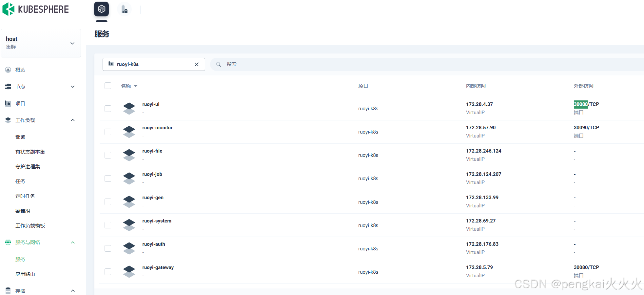The height and width of the screenshot is (295, 644).
Task: Collapse the 存储 menu chevron
Action: point(73,291)
